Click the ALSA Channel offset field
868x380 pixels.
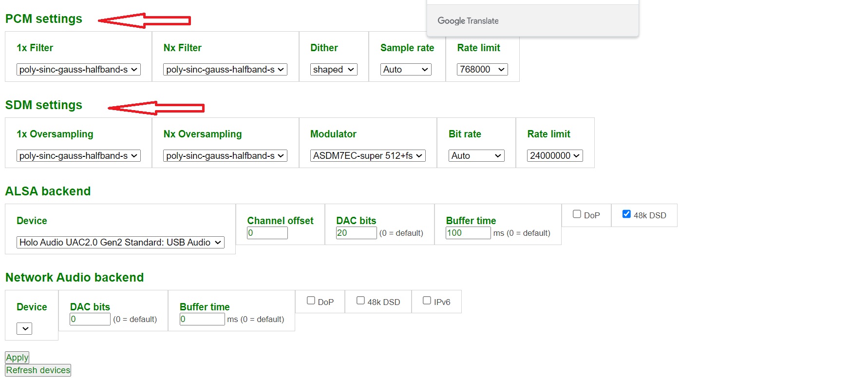267,233
